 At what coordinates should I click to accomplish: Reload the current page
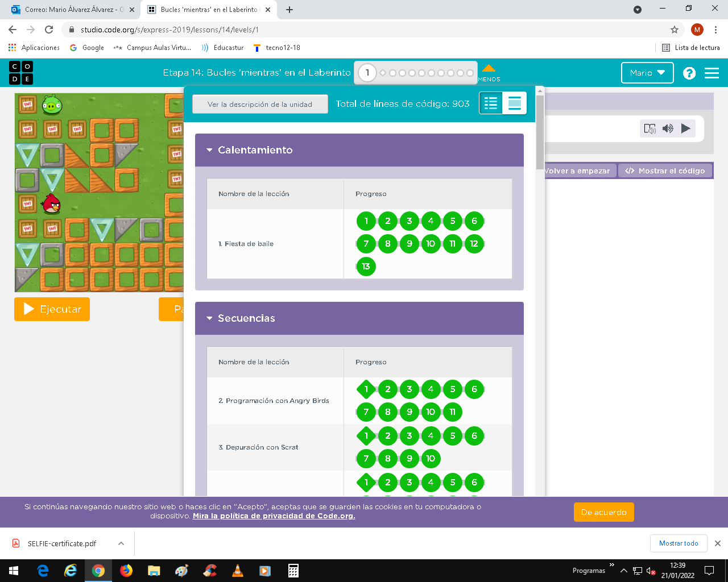(x=49, y=30)
